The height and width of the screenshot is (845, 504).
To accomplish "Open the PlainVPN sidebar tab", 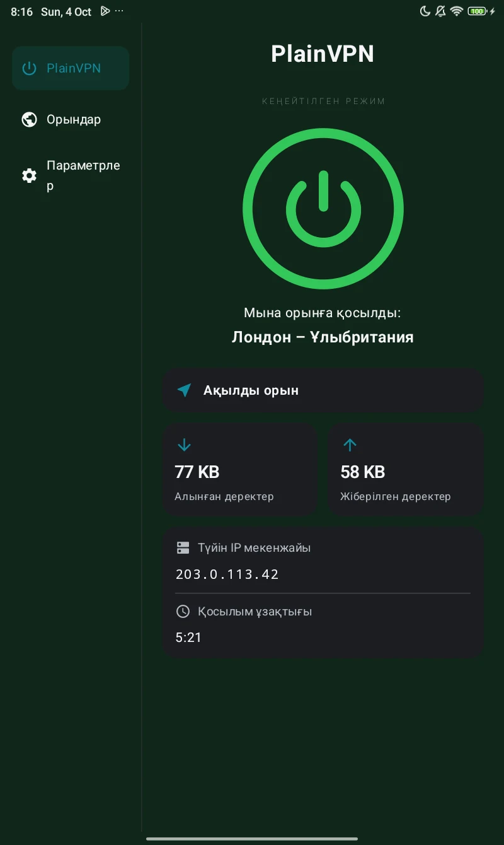I will pyautogui.click(x=71, y=68).
